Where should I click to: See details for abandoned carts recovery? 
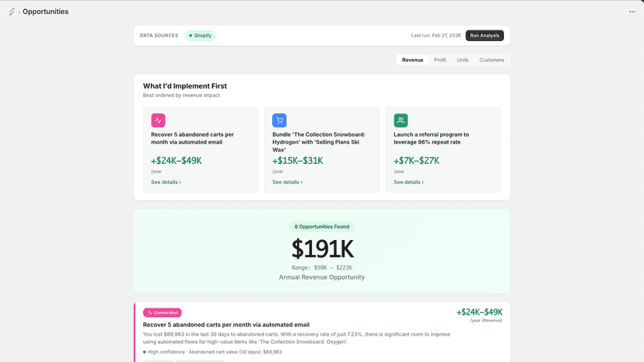click(x=166, y=183)
